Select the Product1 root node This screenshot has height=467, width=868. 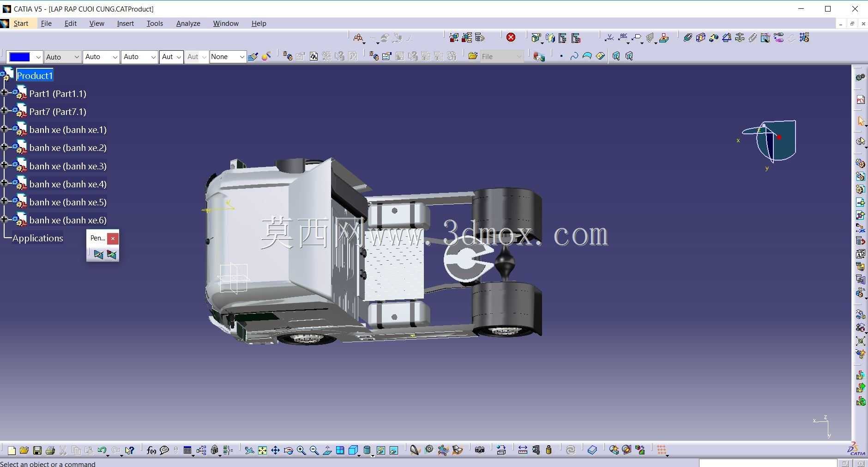tap(35, 76)
